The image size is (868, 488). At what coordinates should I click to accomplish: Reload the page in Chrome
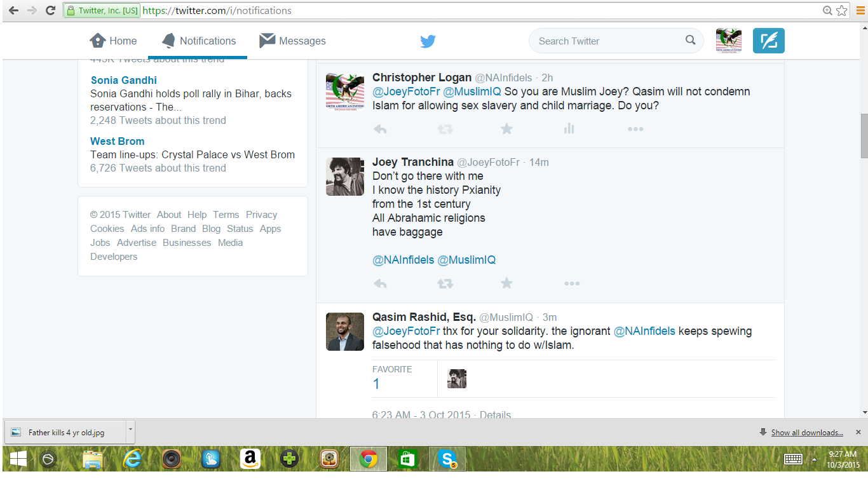click(x=51, y=11)
